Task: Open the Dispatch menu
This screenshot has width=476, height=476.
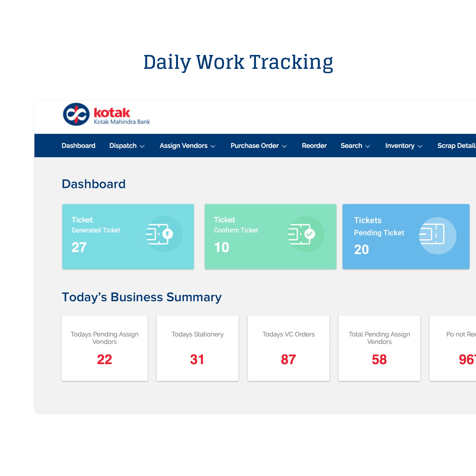Action: [127, 146]
